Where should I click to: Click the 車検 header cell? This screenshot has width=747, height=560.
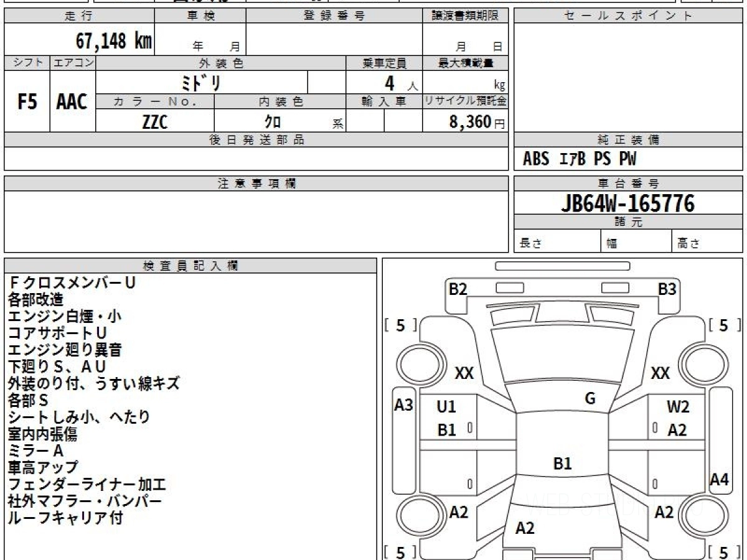[200, 16]
